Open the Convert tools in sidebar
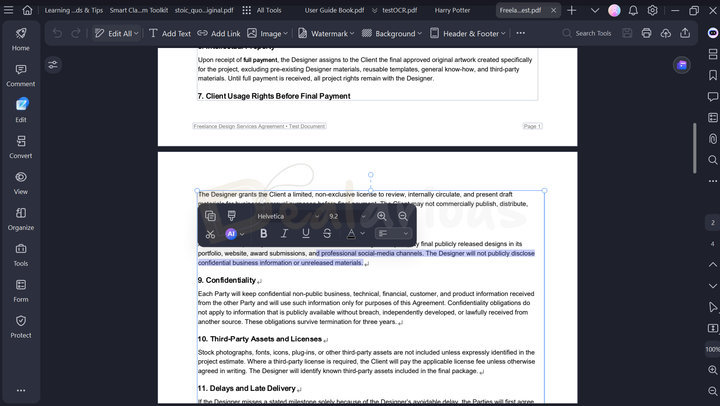Image resolution: width=720 pixels, height=406 pixels. pos(21,147)
